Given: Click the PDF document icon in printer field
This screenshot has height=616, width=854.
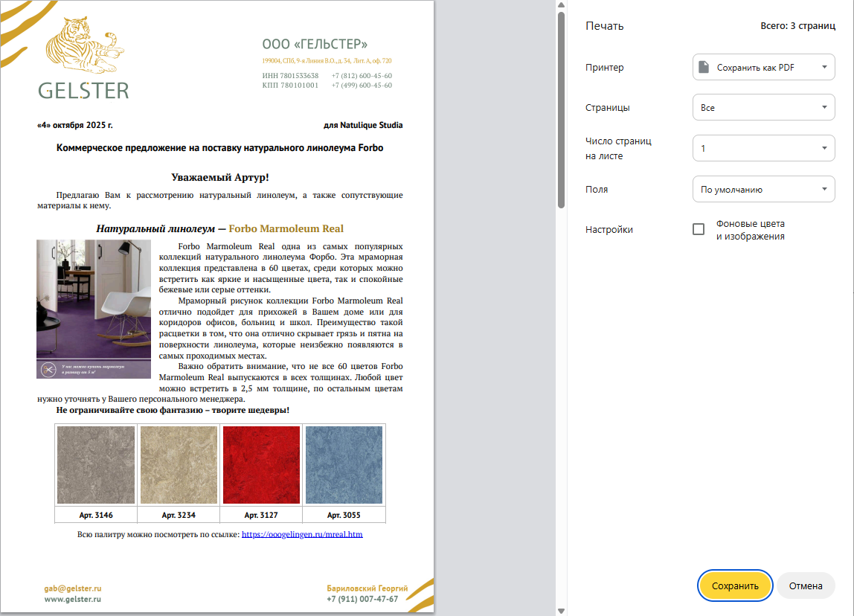Looking at the screenshot, I should coord(704,67).
